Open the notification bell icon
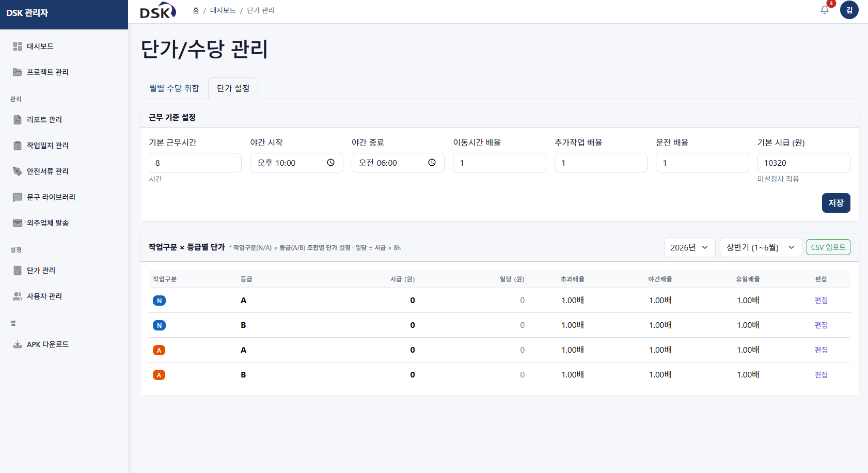Screen dimensions: 868x473 click(x=825, y=10)
